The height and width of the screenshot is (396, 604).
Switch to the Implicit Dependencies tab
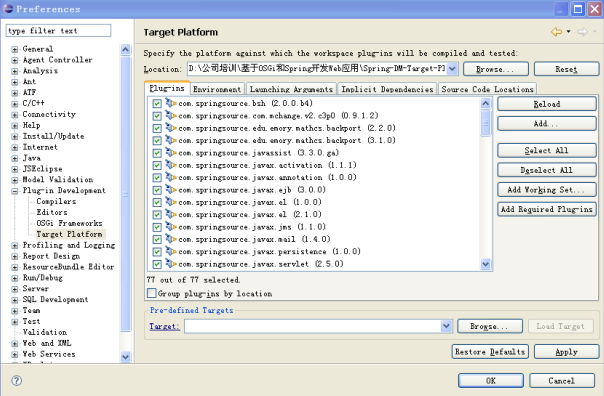387,89
